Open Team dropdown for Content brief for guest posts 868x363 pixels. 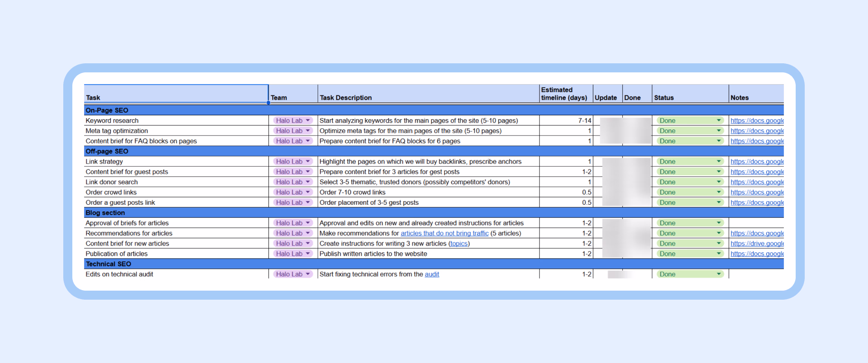[293, 172]
